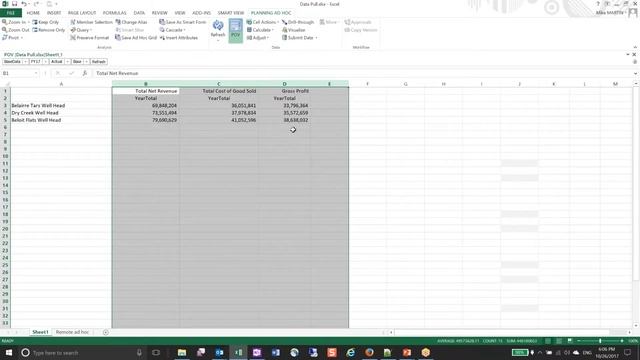The image size is (640, 360).
Task: Open Firefox from the taskbar
Action: point(369,352)
